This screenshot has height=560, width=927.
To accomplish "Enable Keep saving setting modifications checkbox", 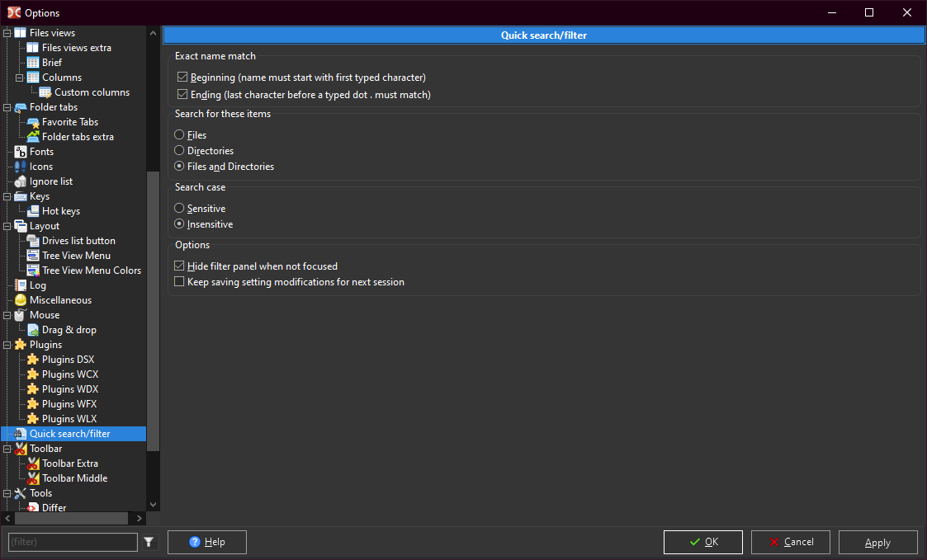I will point(180,282).
